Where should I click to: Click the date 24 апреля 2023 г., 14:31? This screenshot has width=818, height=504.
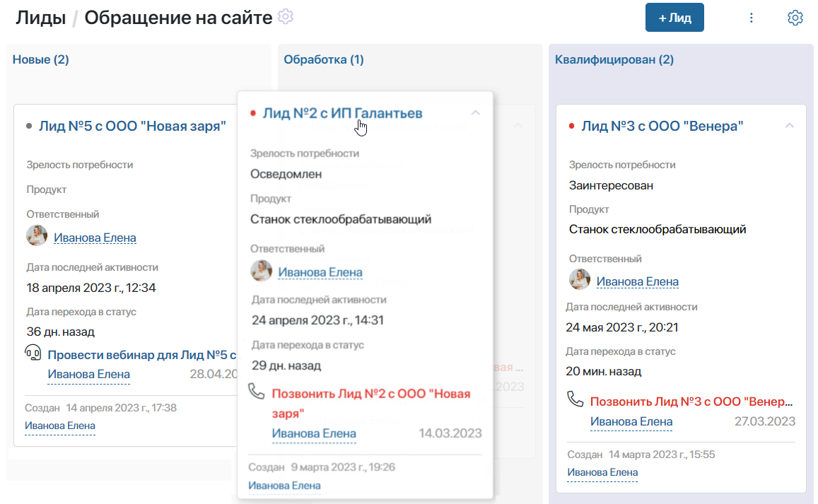coord(317,320)
